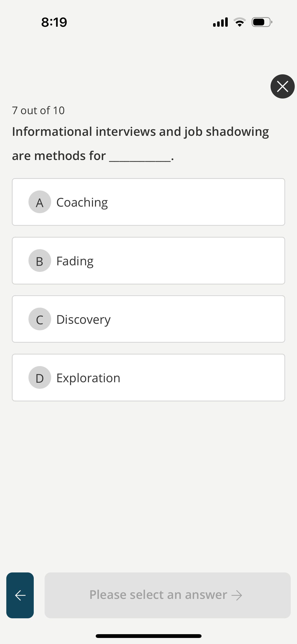Select the Exploration answer option
The image size is (297, 644).
tap(148, 378)
